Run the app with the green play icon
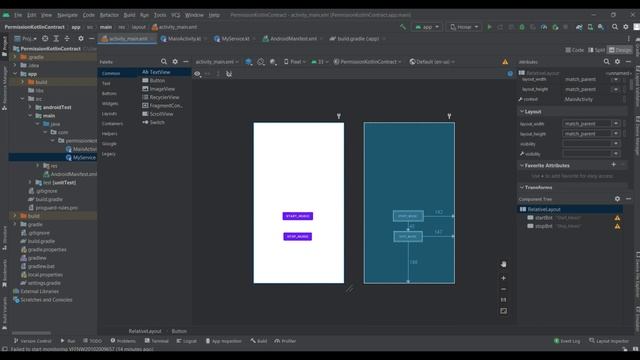This screenshot has height=360, width=640. point(489,27)
